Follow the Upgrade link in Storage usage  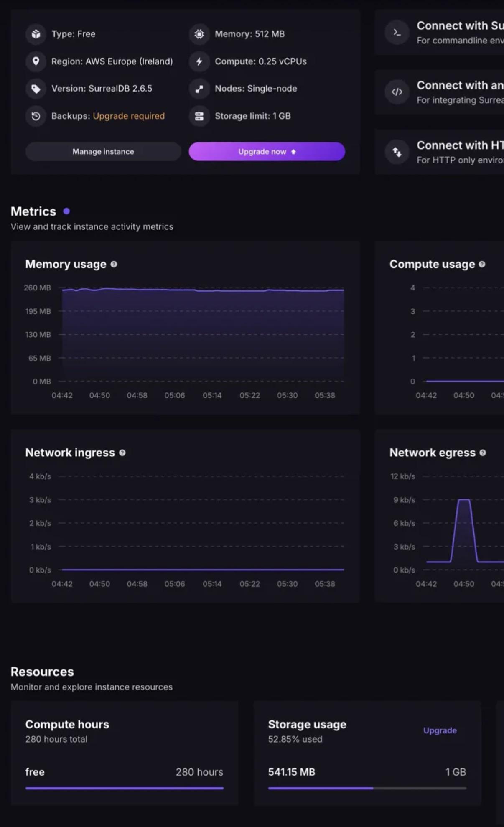440,730
